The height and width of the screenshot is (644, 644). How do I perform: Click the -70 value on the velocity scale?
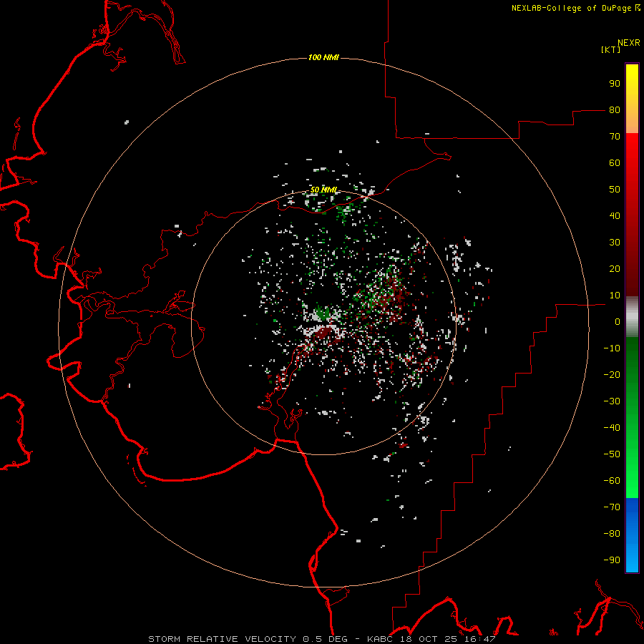pyautogui.click(x=612, y=507)
